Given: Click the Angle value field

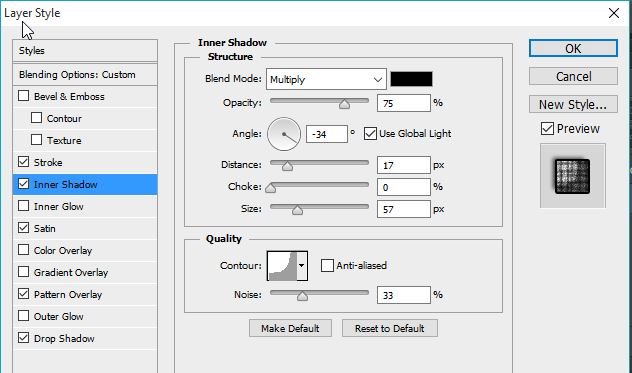Looking at the screenshot, I should 326,134.
